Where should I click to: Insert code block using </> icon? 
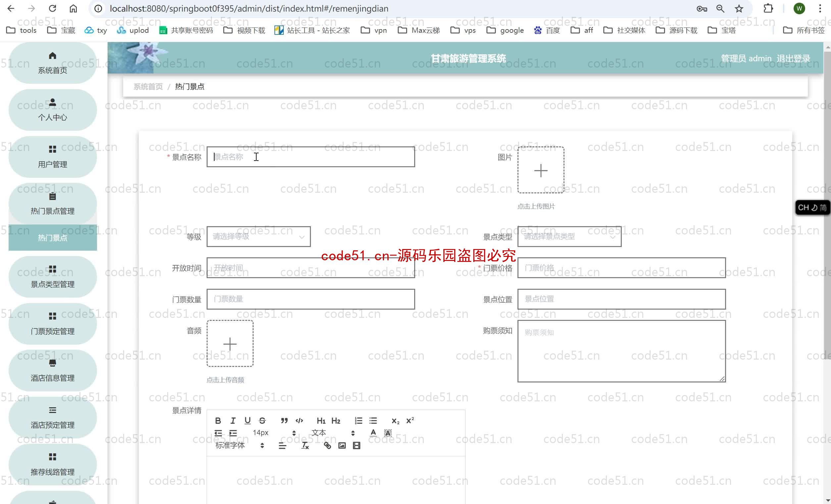[x=299, y=421]
